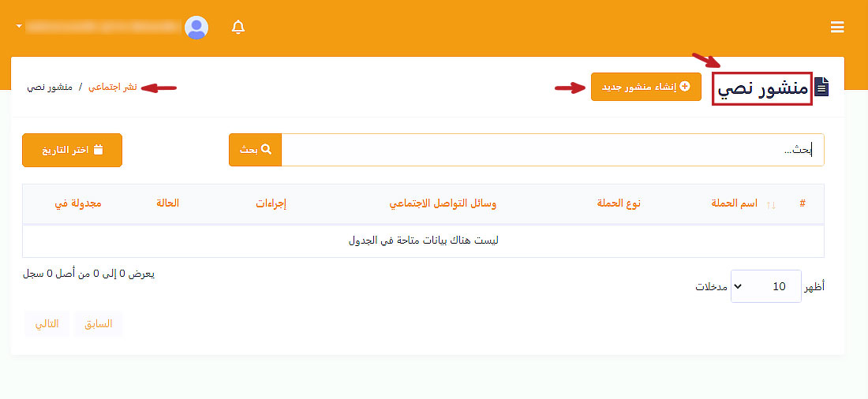Click the وسائل التواصل الاجتماعي column header

[x=443, y=203]
